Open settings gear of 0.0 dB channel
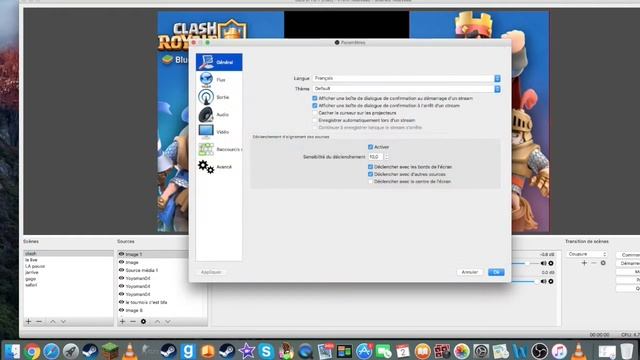The width and height of the screenshot is (640, 360). coord(551,281)
